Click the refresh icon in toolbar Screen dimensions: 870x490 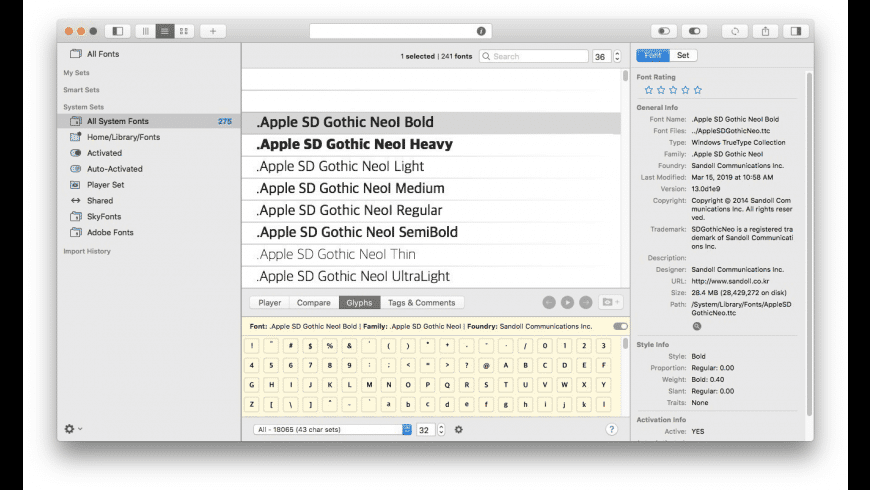pos(735,31)
